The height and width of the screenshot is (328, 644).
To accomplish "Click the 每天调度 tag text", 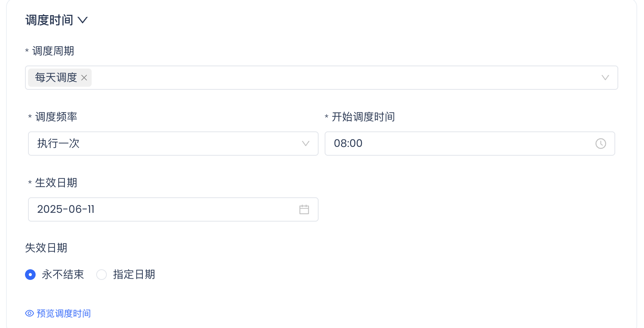I will coord(56,78).
